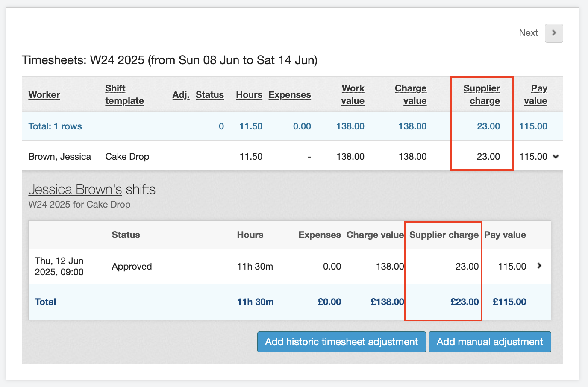Sort by Supplier charge header
This screenshot has height=387, width=588.
pos(482,94)
